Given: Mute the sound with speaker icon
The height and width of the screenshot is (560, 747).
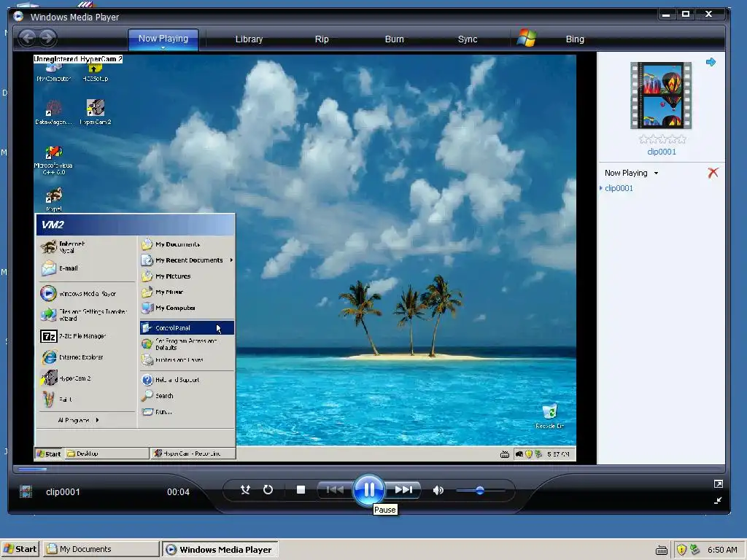Looking at the screenshot, I should click(x=438, y=490).
